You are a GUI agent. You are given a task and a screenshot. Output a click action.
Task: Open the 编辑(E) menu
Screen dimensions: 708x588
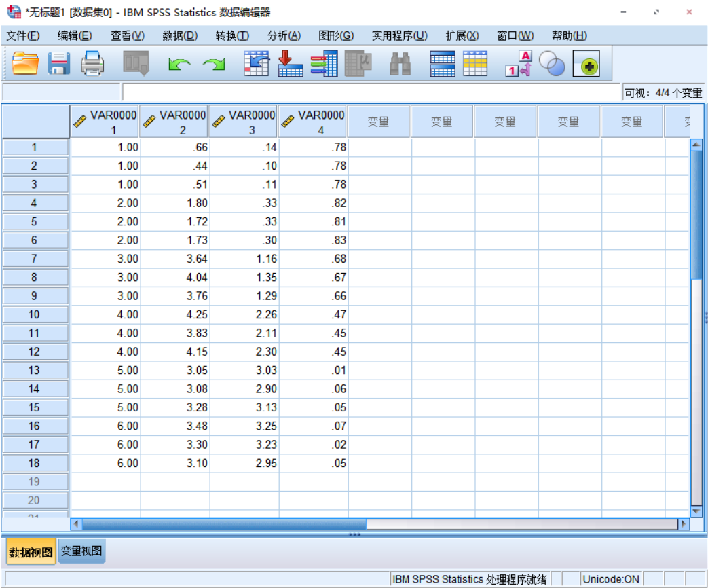tap(75, 36)
